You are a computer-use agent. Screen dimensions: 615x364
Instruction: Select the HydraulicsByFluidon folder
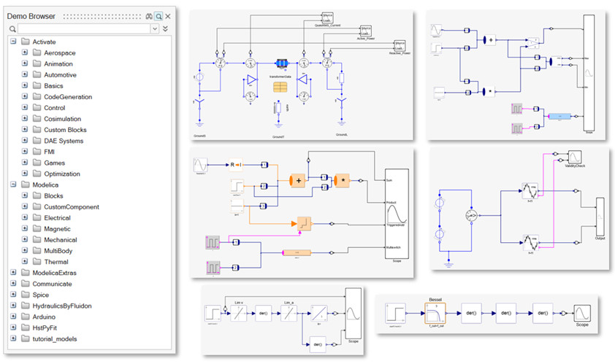[x=71, y=306]
